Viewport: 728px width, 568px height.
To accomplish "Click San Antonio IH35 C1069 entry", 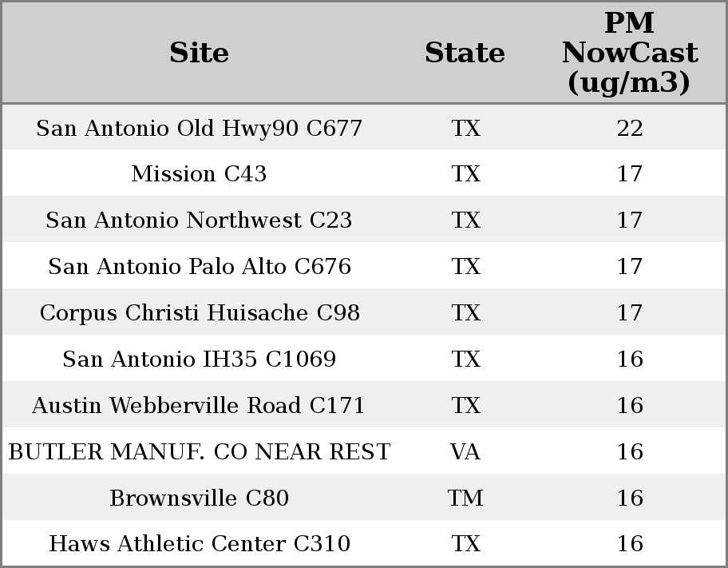I will point(199,359).
